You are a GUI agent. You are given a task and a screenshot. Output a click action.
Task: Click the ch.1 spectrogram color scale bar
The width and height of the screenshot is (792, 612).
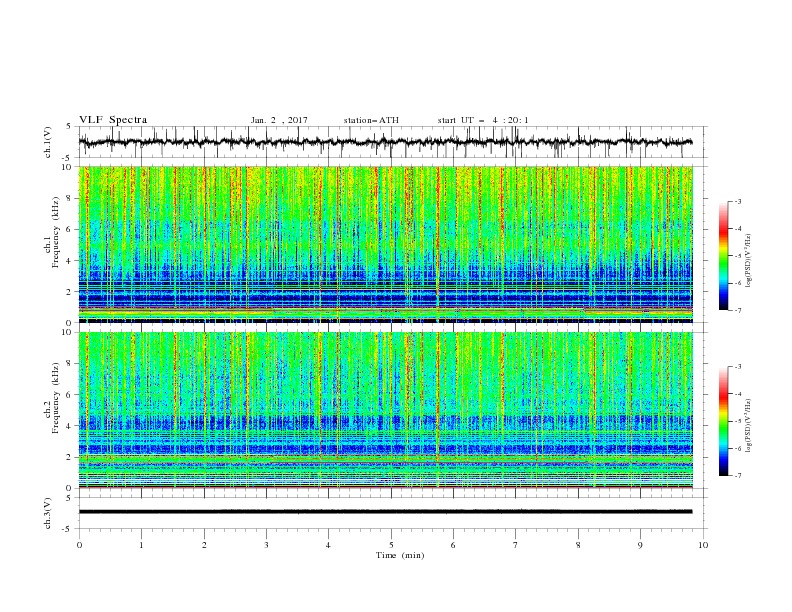point(723,256)
